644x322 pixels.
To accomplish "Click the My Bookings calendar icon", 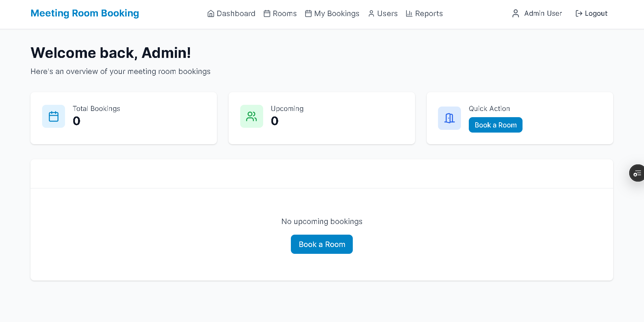I will 308,14.
